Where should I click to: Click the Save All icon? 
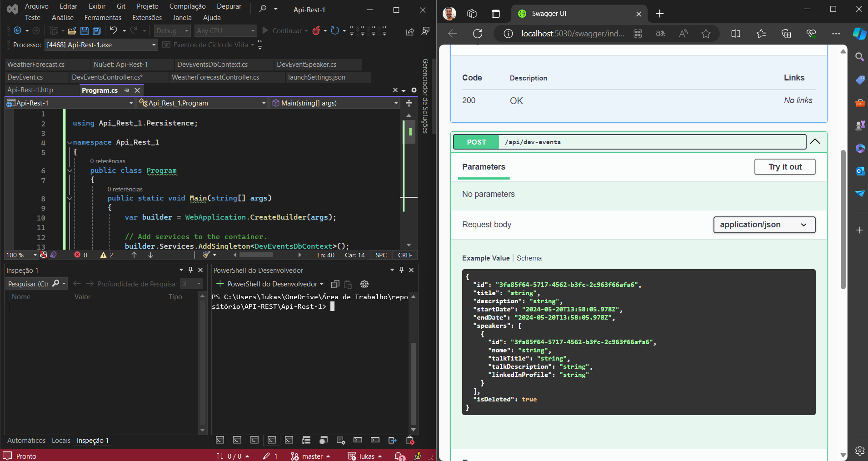click(x=97, y=31)
